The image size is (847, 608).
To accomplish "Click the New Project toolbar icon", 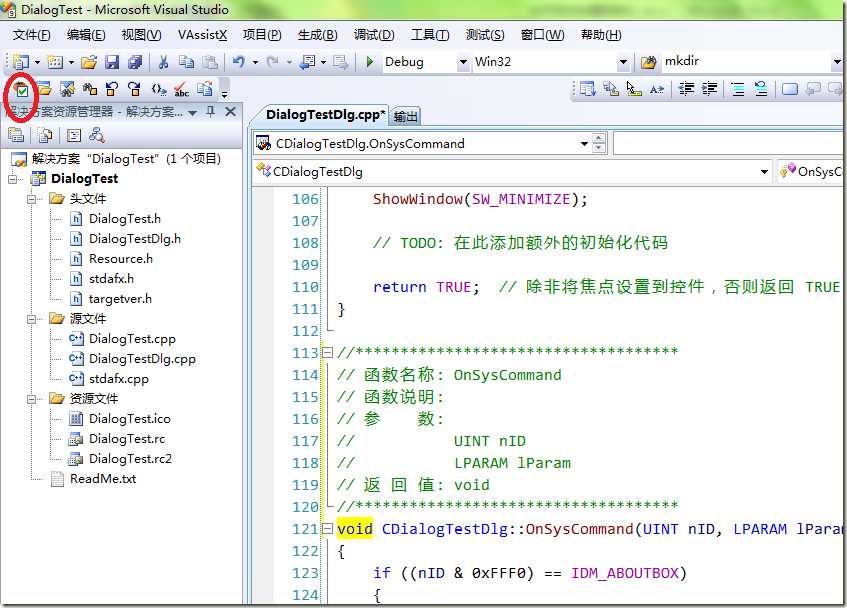I will pos(21,62).
